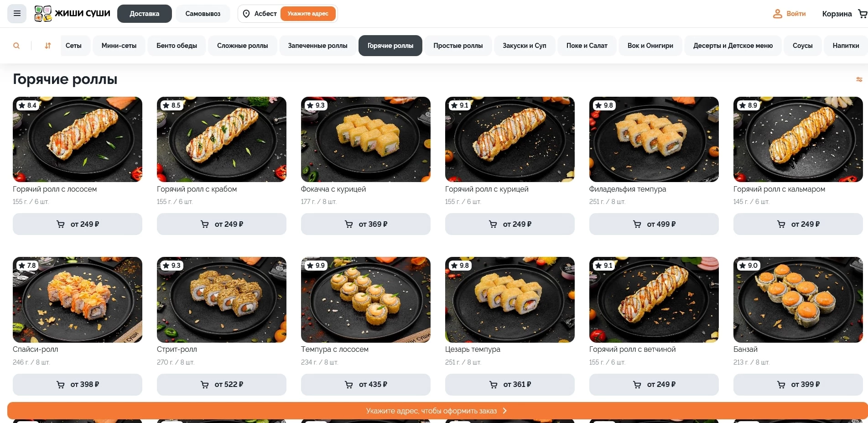Viewport: 868px width, 423px height.
Task: Select the Сложные роллы category
Action: [x=243, y=46]
